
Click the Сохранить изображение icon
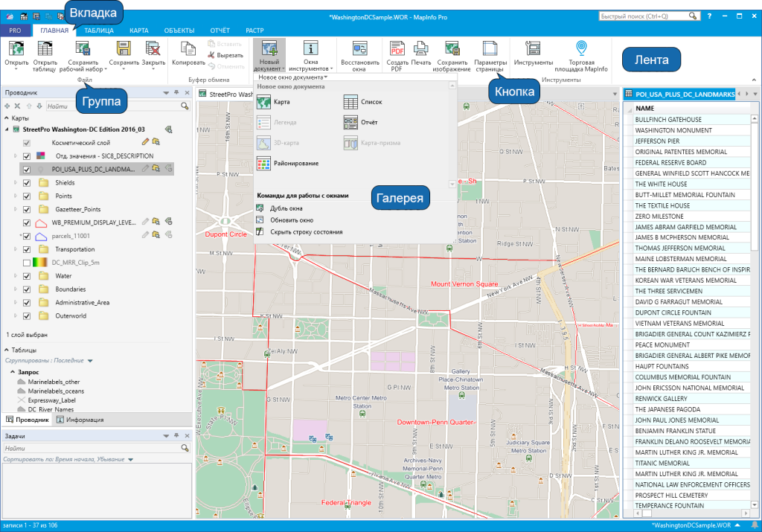(452, 49)
